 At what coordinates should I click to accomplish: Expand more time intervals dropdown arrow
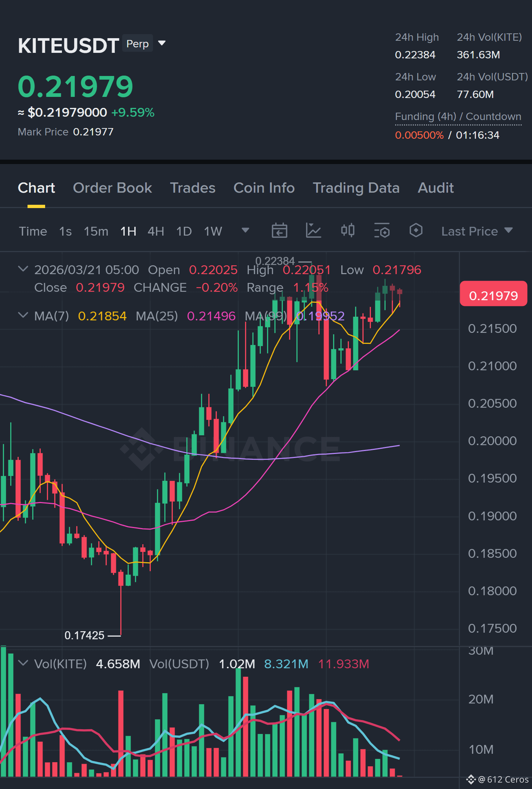[245, 230]
